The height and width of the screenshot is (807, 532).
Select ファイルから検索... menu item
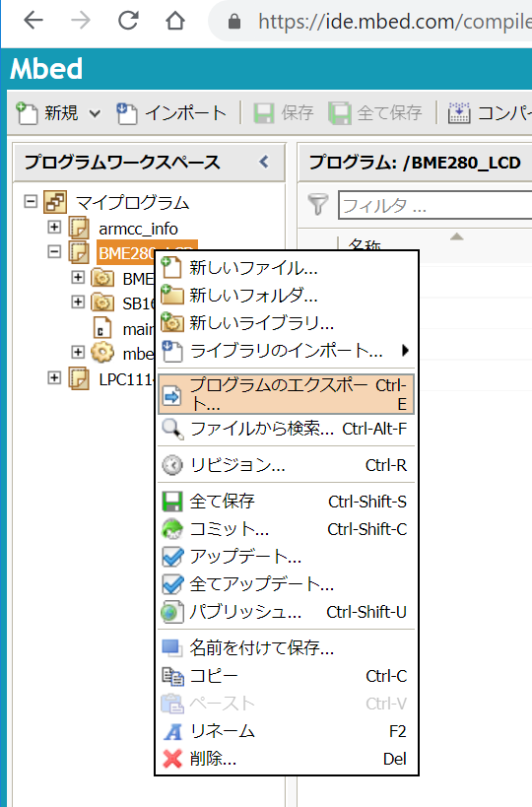tap(286, 429)
